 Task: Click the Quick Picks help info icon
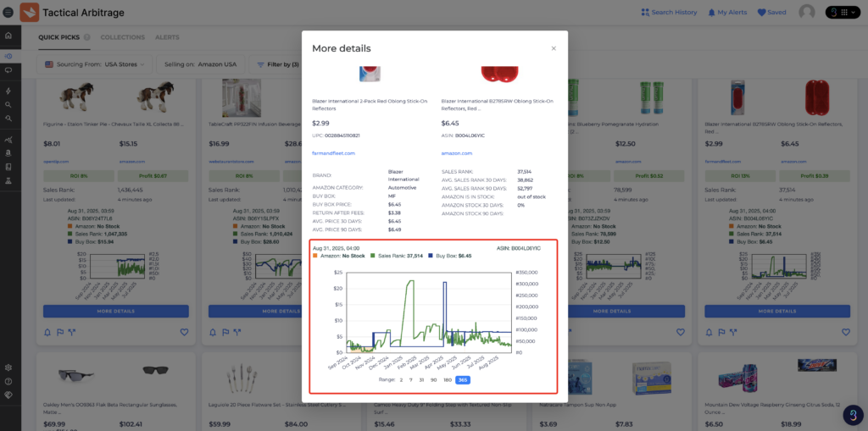[x=87, y=37]
